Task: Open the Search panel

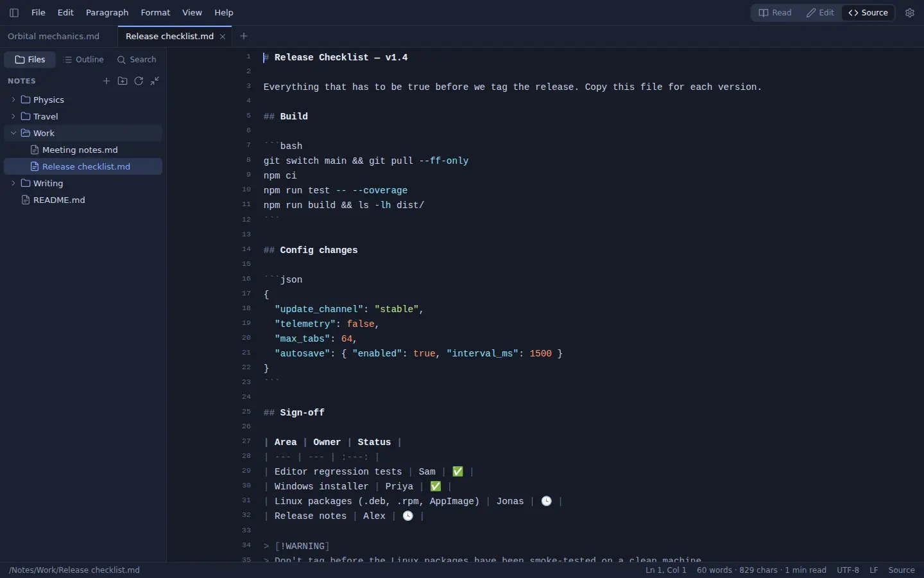Action: pos(137,59)
